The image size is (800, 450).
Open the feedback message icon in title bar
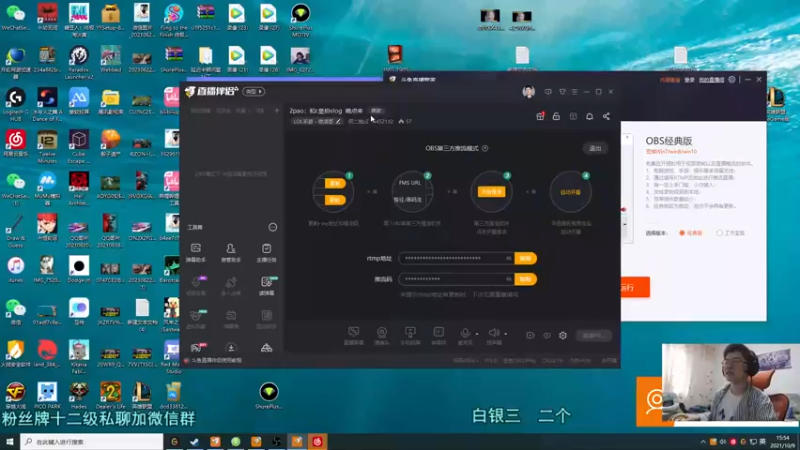click(548, 92)
